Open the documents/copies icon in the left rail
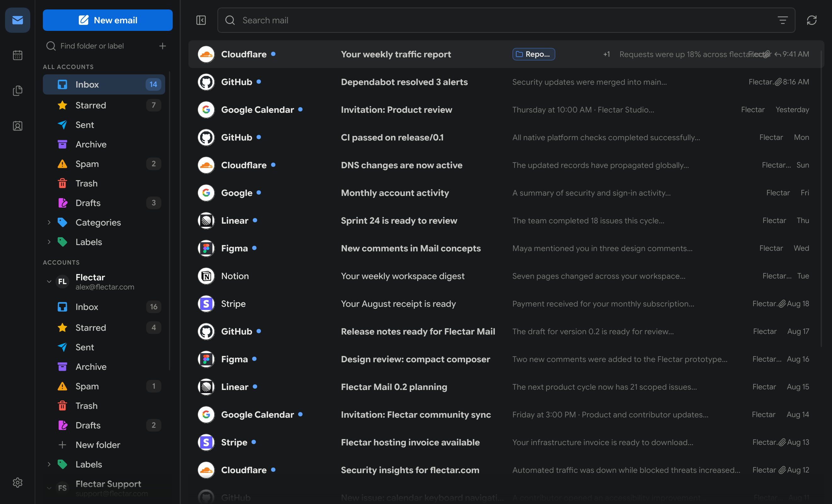This screenshot has width=832, height=504. [x=18, y=90]
